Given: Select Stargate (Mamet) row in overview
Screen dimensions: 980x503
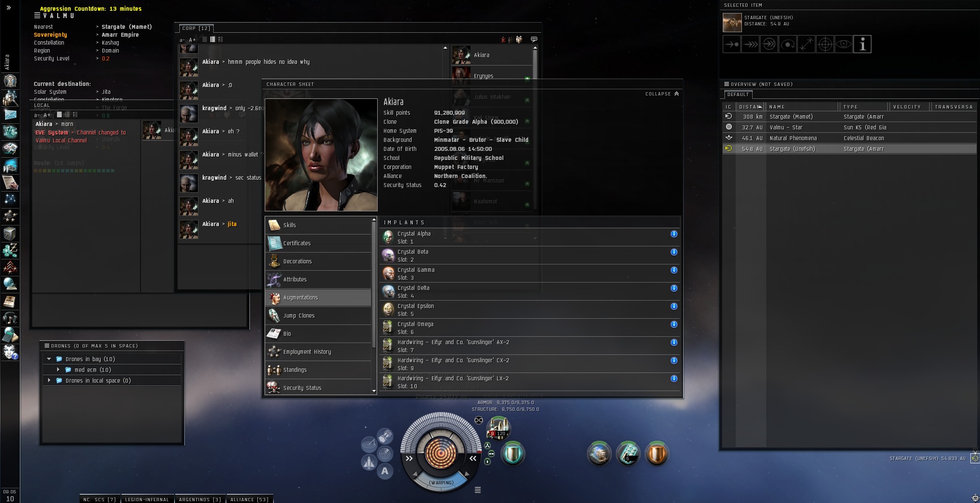Looking at the screenshot, I should 850,116.
